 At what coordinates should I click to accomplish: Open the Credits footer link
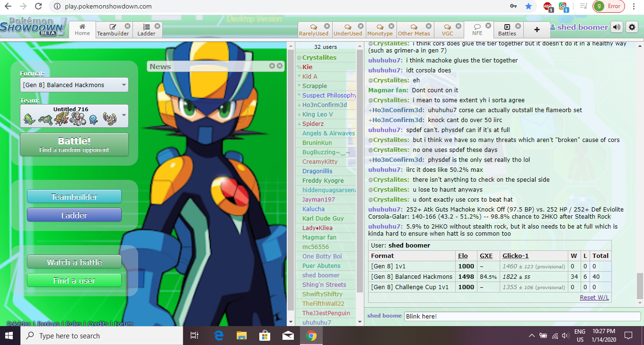click(x=98, y=324)
